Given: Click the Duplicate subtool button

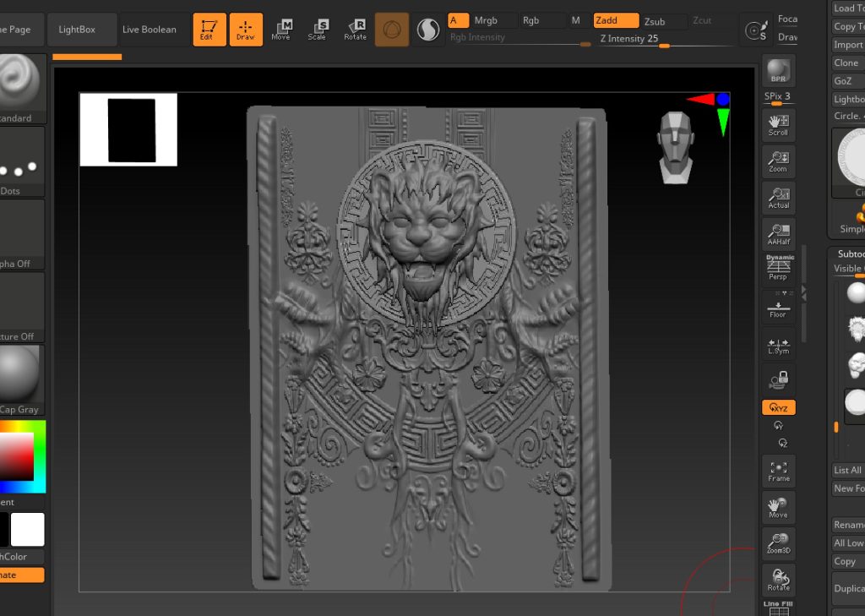Looking at the screenshot, I should click(848, 588).
